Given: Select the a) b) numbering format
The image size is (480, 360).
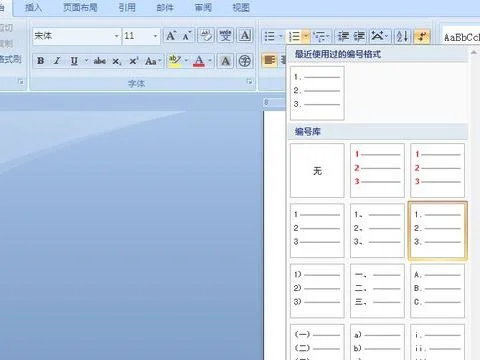Looking at the screenshot, I should [x=377, y=342].
